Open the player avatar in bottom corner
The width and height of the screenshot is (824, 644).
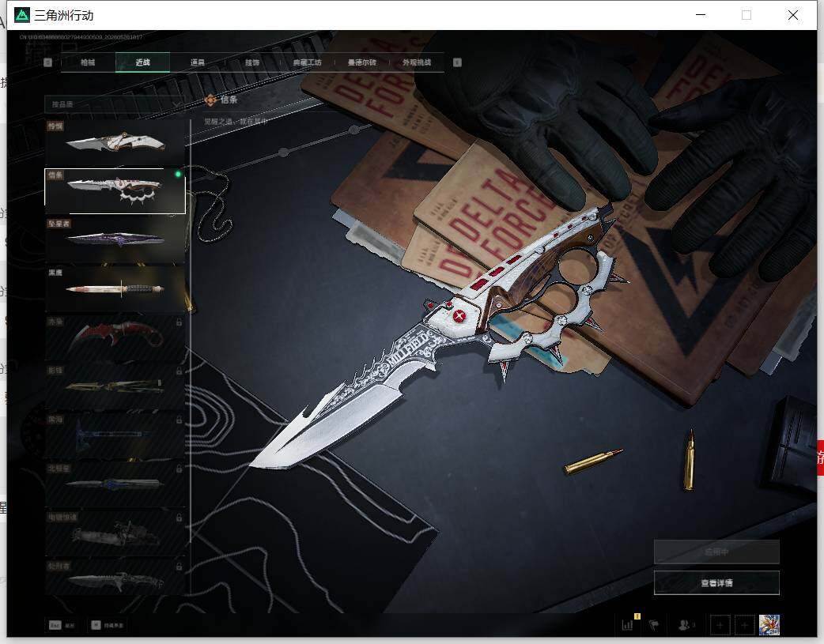(769, 625)
